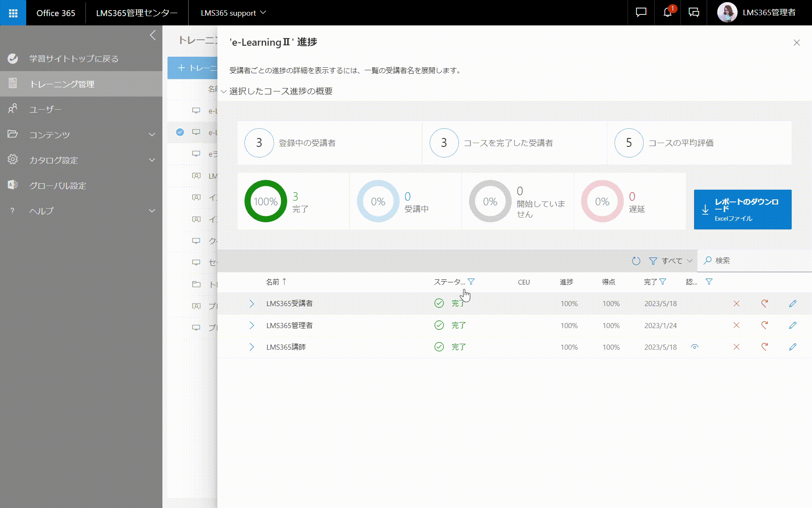Viewport: 812px width, 508px height.
Task: Open グローバル設定 in sidebar
Action: click(81, 185)
